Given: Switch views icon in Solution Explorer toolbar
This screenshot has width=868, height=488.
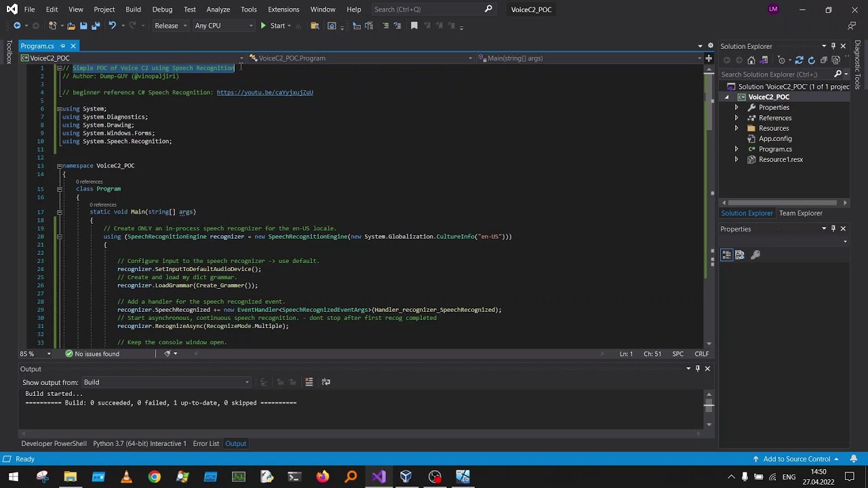Looking at the screenshot, I should pyautogui.click(x=764, y=60).
